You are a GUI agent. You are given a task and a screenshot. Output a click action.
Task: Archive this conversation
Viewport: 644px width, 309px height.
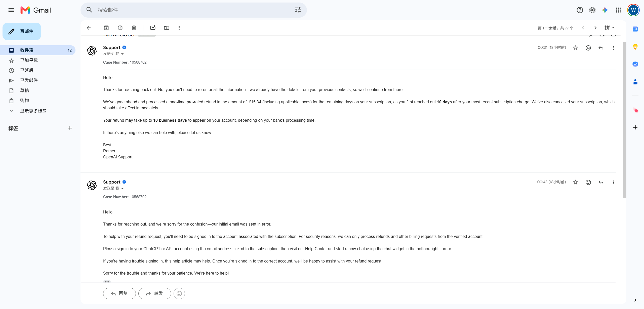coord(106,28)
